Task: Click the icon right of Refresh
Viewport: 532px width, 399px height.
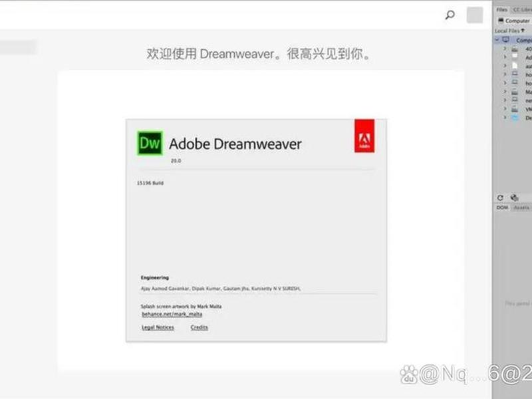Action: [x=514, y=198]
